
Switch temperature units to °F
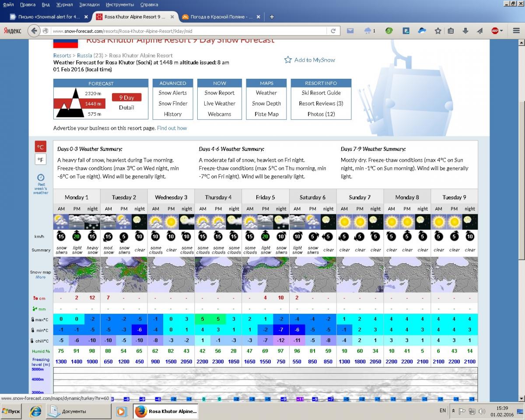41,160
